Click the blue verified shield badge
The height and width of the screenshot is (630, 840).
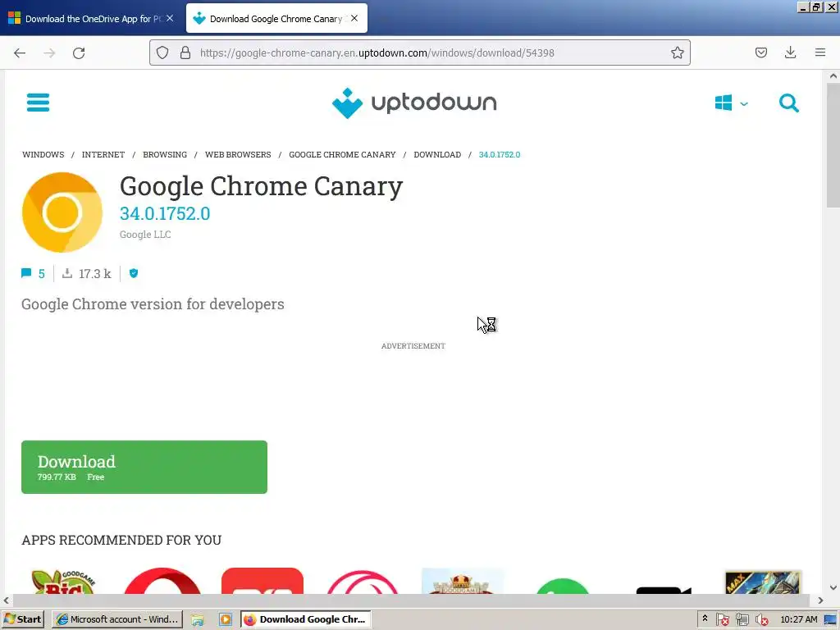click(134, 273)
